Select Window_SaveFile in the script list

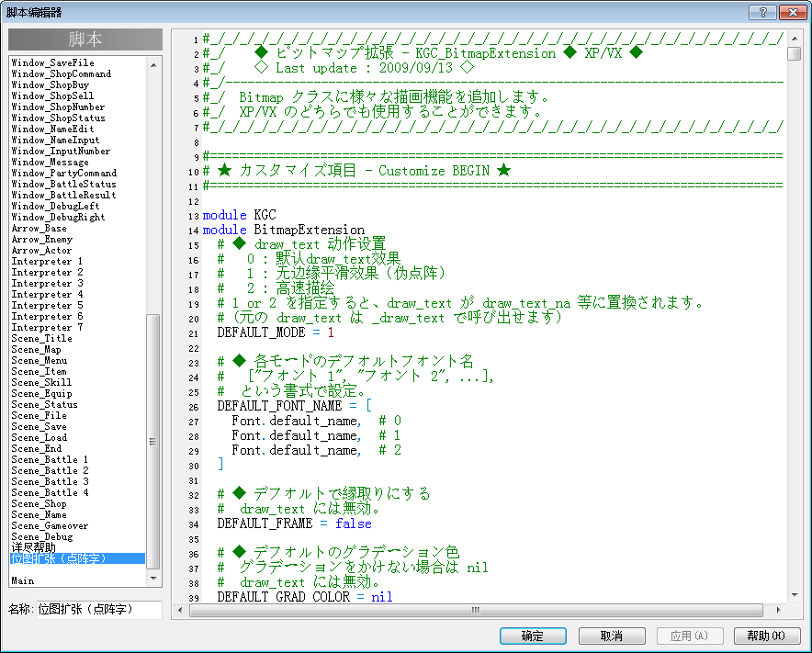(53, 62)
